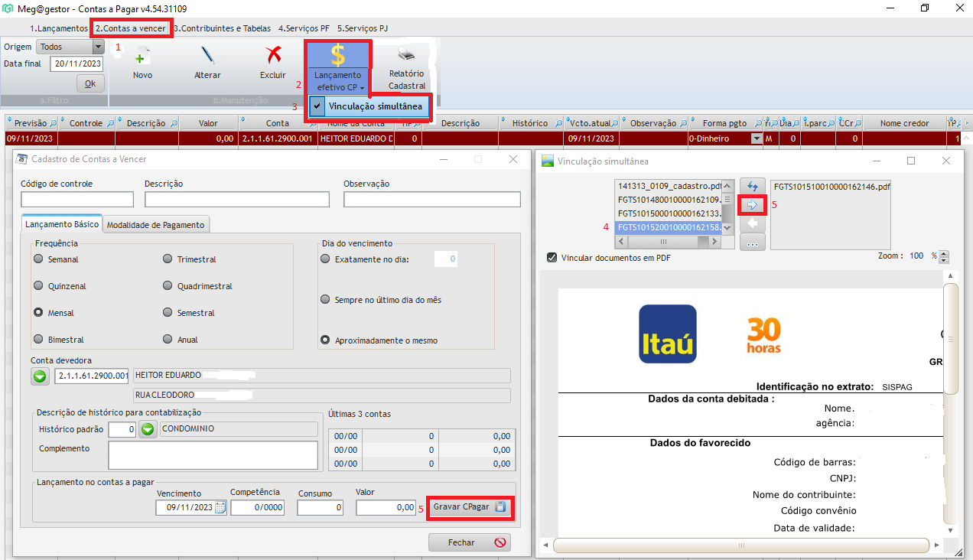
Task: Click the Relatório Cadastral printer icon
Action: tap(406, 57)
